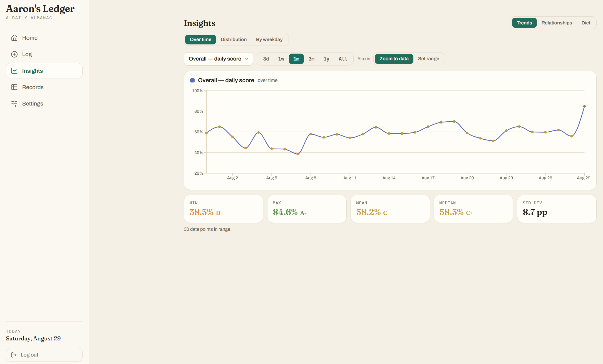The height and width of the screenshot is (364, 603).
Task: Set time range to 3m
Action: [311, 59]
